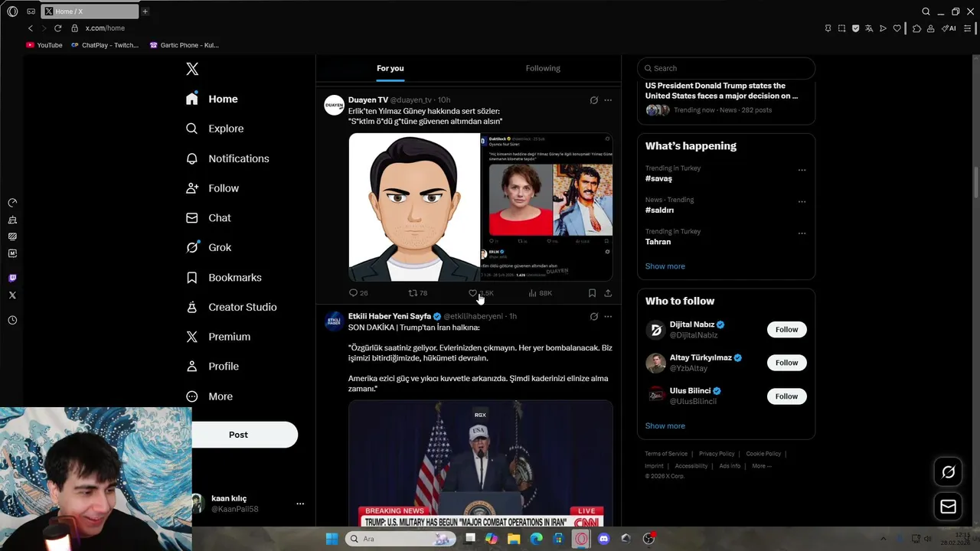The width and height of the screenshot is (980, 551).
Task: Reload the page in browser
Action: click(x=57, y=28)
